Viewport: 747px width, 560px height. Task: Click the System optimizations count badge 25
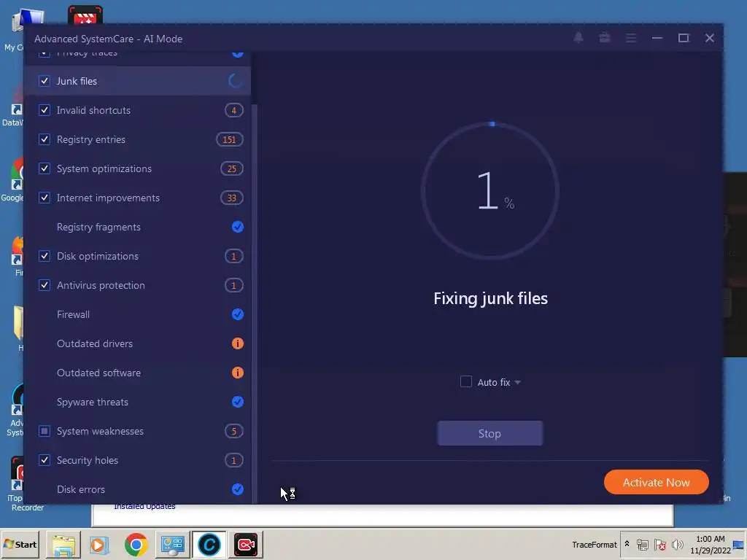pos(232,168)
